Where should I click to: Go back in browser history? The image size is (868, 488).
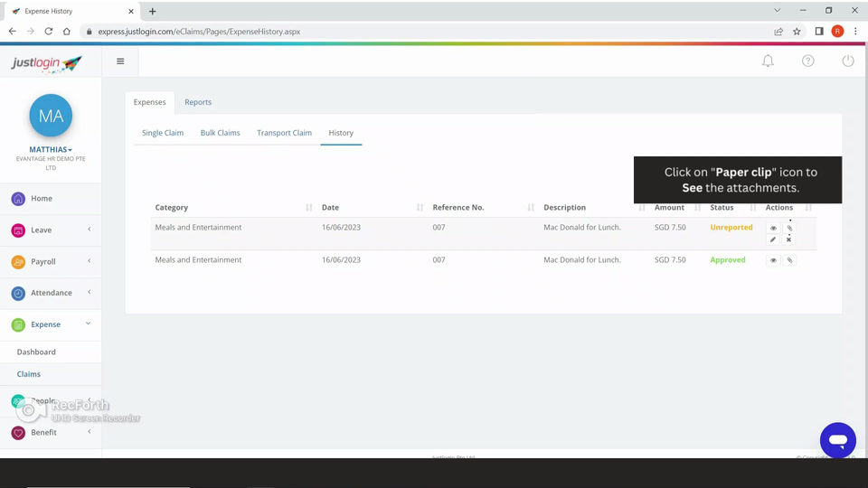click(x=12, y=32)
